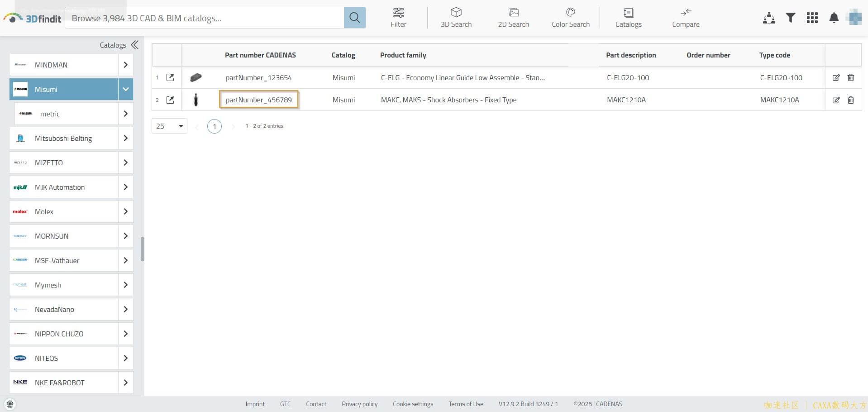Open Compare view
The image size is (868, 412).
pyautogui.click(x=685, y=18)
